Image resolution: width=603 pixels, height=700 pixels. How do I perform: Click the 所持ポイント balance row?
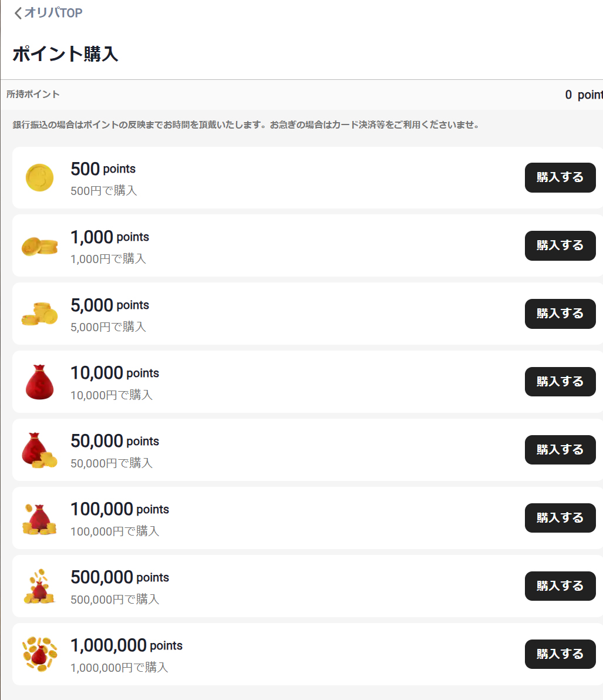click(302, 95)
